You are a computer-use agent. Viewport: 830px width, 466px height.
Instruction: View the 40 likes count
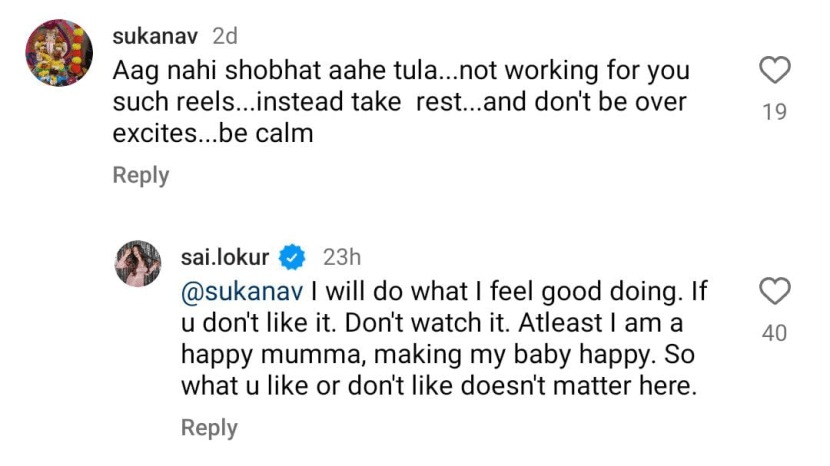[x=775, y=333]
